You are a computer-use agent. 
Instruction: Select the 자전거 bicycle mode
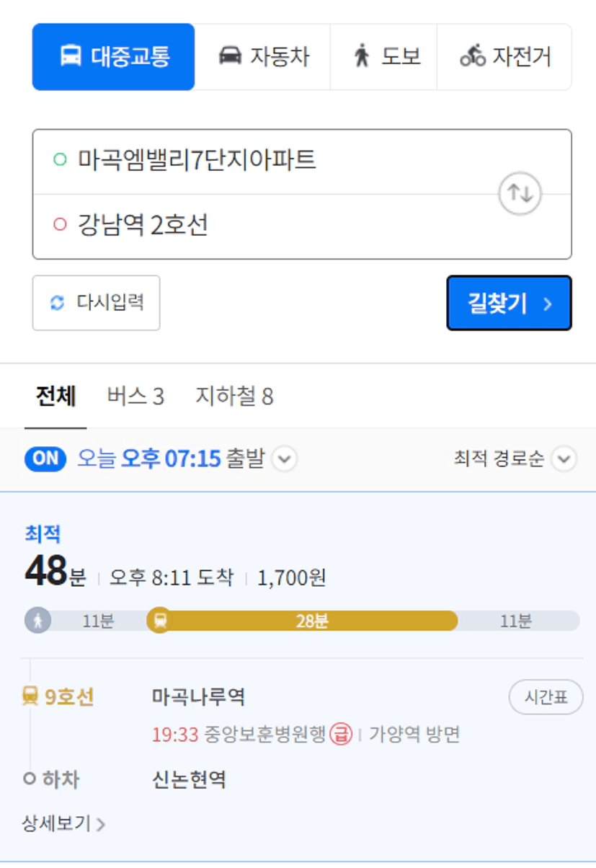click(504, 57)
